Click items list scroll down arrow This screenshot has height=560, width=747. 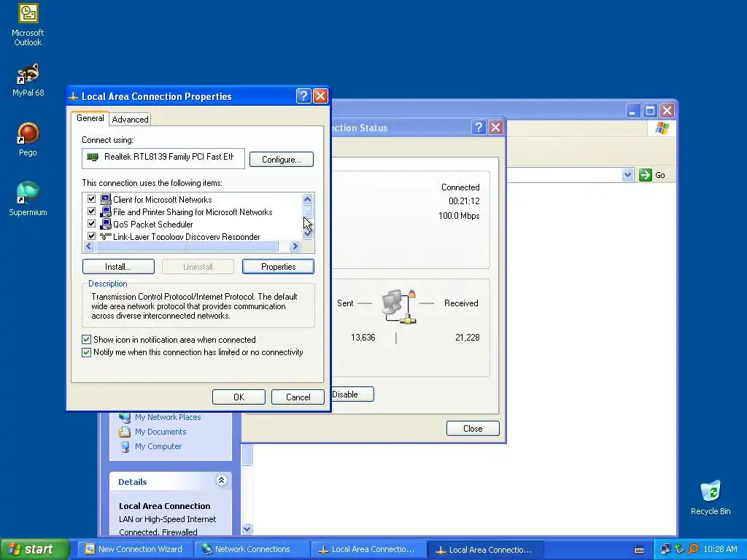308,234
